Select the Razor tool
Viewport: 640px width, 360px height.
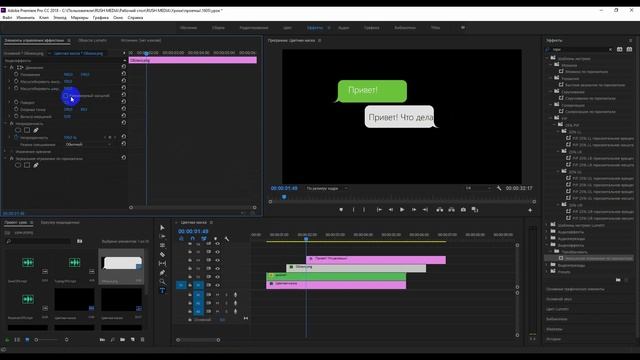click(x=162, y=254)
